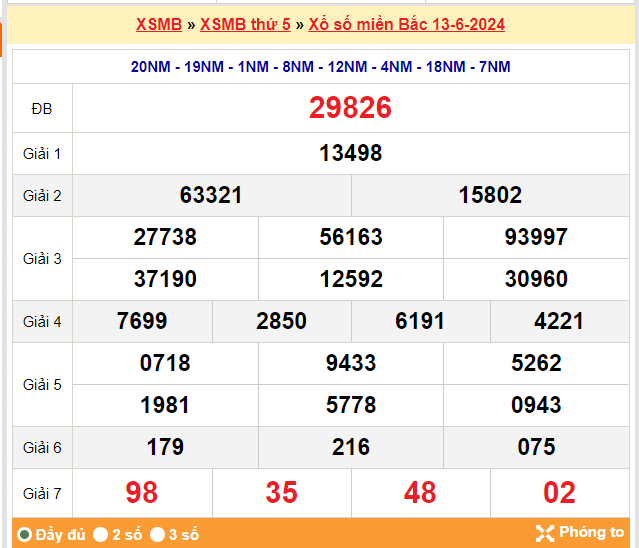Choose the 2 số display option
Viewport: 639px width, 548px height.
pyautogui.click(x=101, y=535)
